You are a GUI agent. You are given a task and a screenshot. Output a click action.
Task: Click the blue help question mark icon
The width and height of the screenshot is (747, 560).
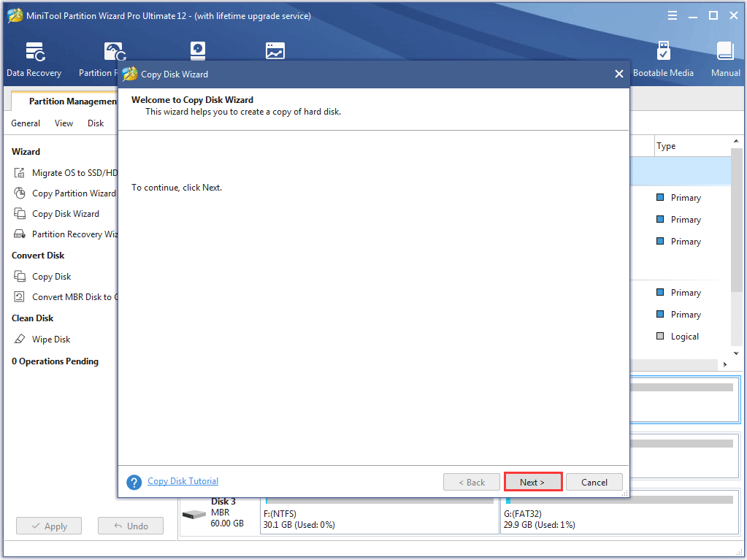point(134,482)
